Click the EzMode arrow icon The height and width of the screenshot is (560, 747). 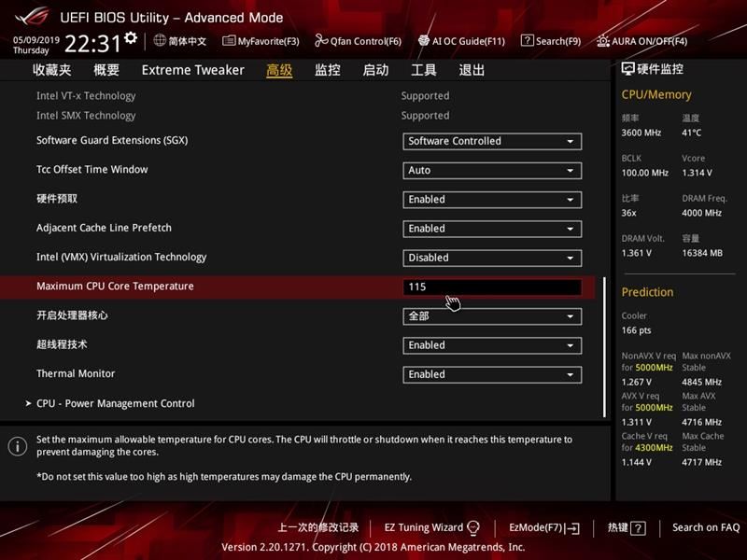click(x=572, y=528)
